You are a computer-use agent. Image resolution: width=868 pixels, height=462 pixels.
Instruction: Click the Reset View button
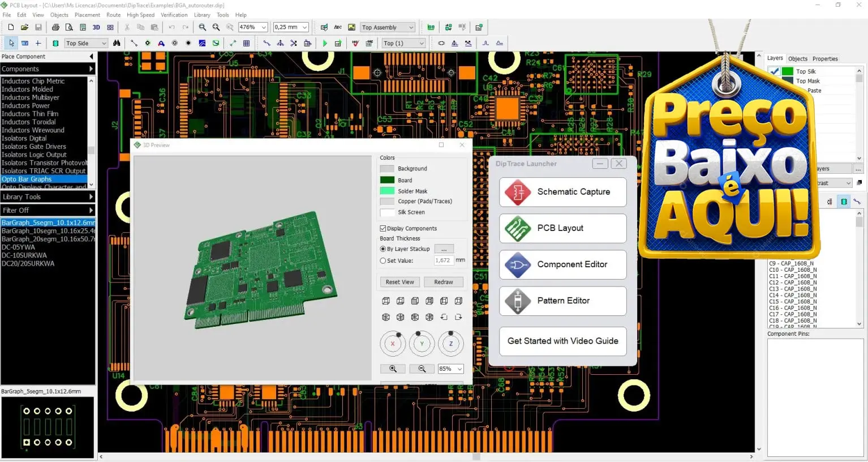[x=399, y=282]
